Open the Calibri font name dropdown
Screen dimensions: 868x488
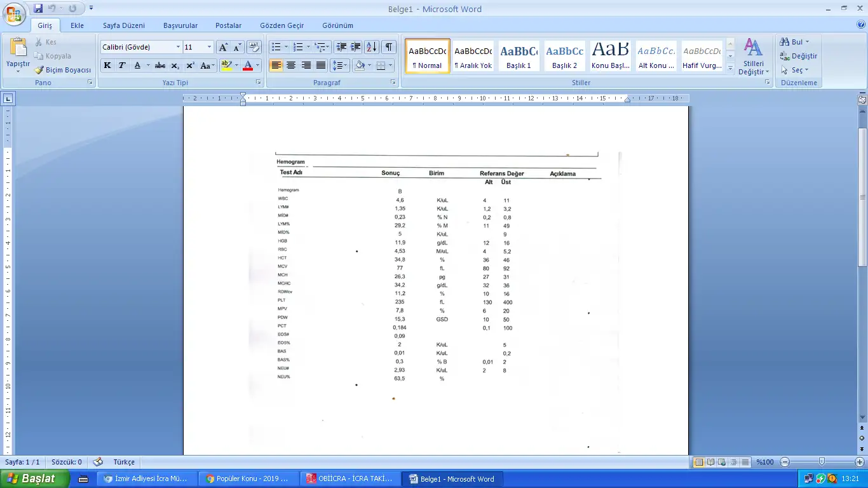click(x=178, y=47)
